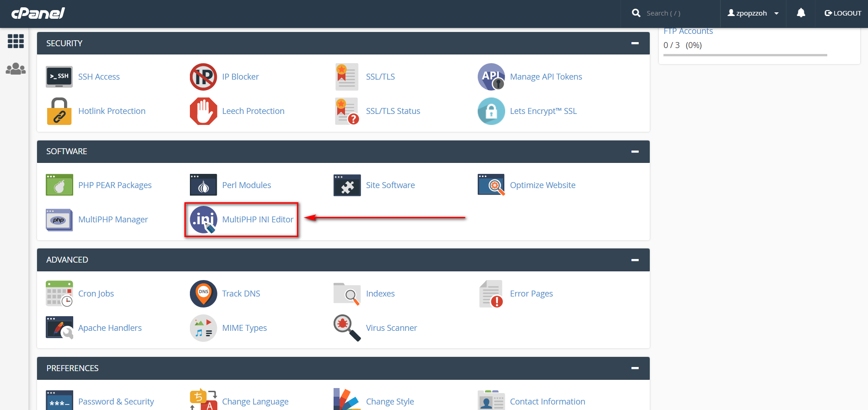Open the Password & Security icon

59,400
